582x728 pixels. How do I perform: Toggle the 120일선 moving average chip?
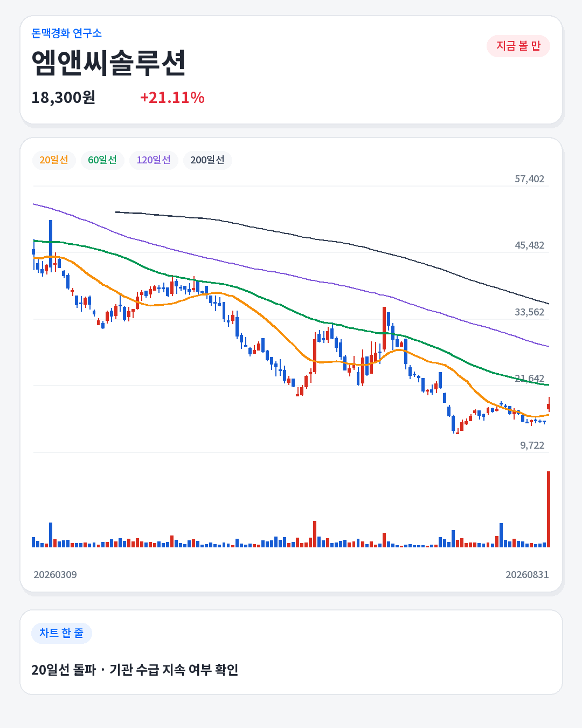tap(154, 160)
